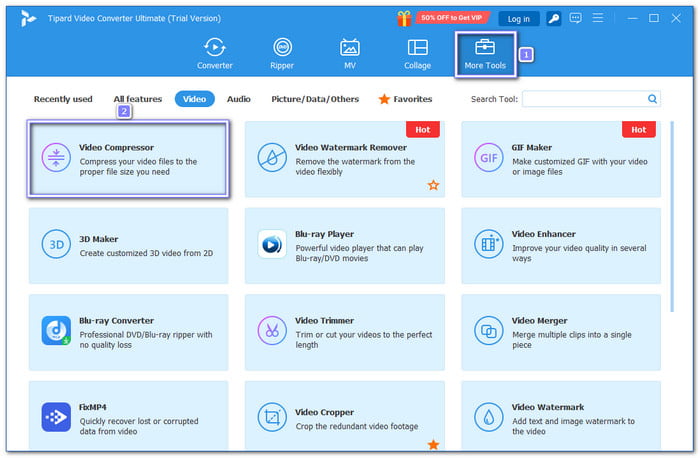The image size is (700, 458).
Task: Click the Blu-ray Player icon
Action: (x=272, y=244)
